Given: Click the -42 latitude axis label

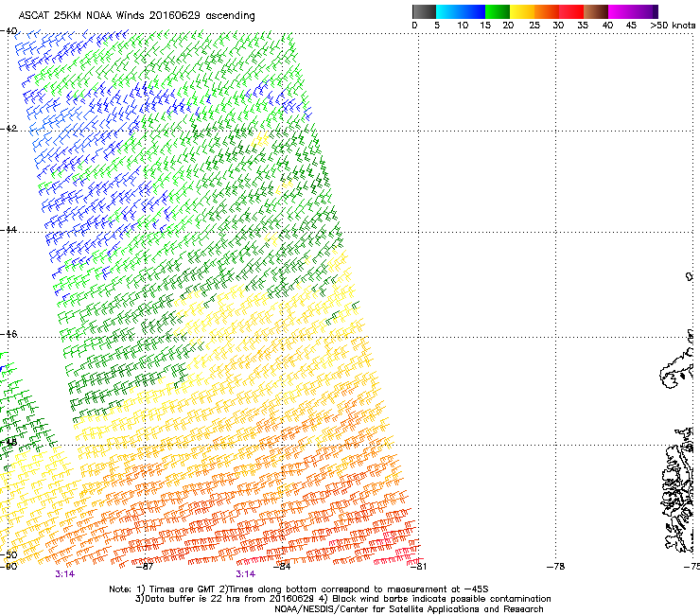Looking at the screenshot, I should tap(9, 129).
